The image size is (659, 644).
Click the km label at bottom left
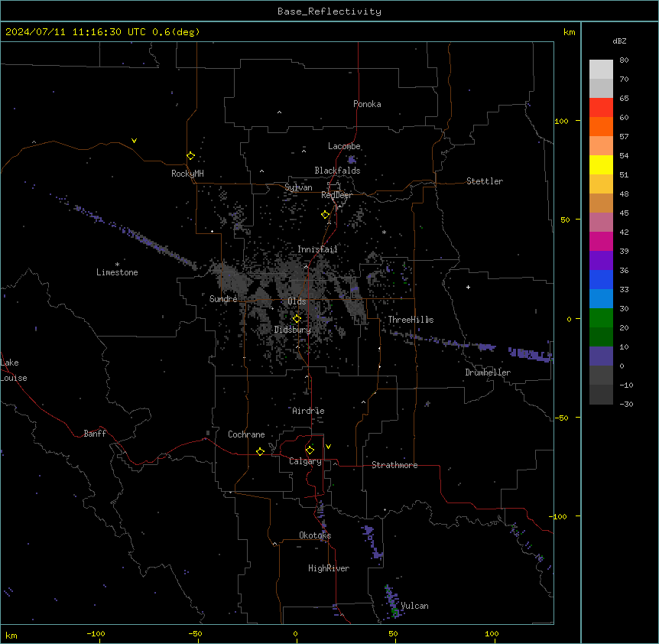11,635
